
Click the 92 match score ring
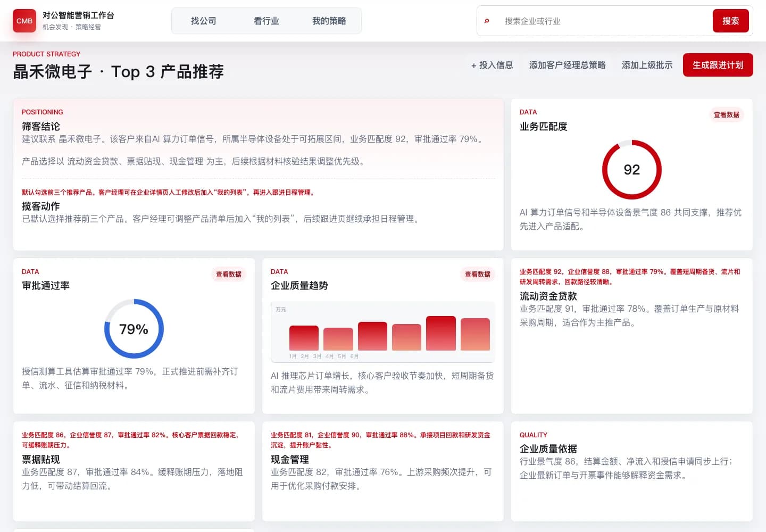(x=632, y=170)
